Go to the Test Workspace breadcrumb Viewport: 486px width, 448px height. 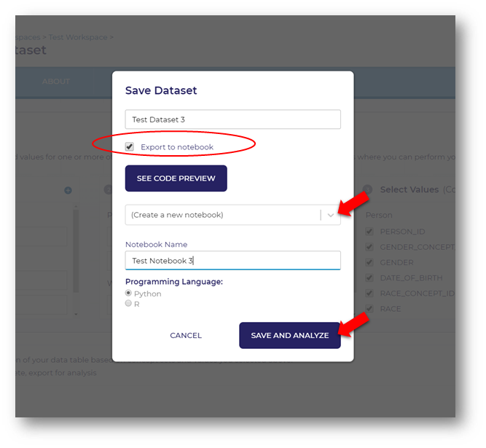(x=79, y=37)
